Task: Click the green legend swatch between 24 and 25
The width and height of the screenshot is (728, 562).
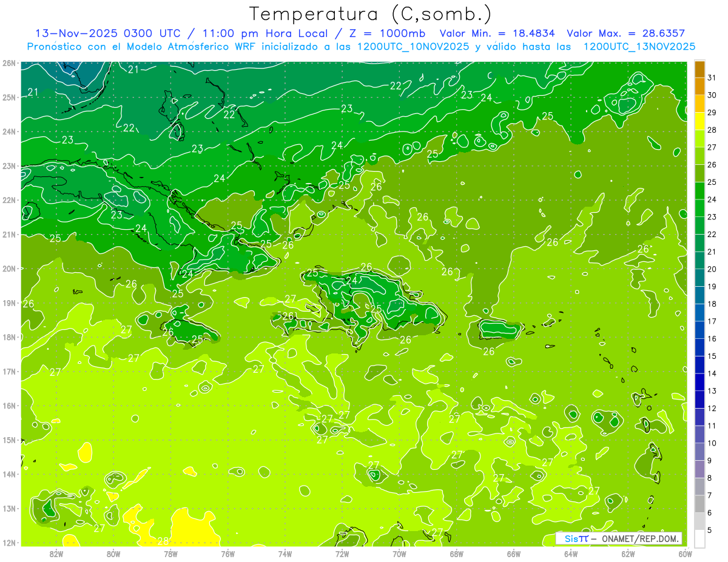Action: pyautogui.click(x=699, y=190)
